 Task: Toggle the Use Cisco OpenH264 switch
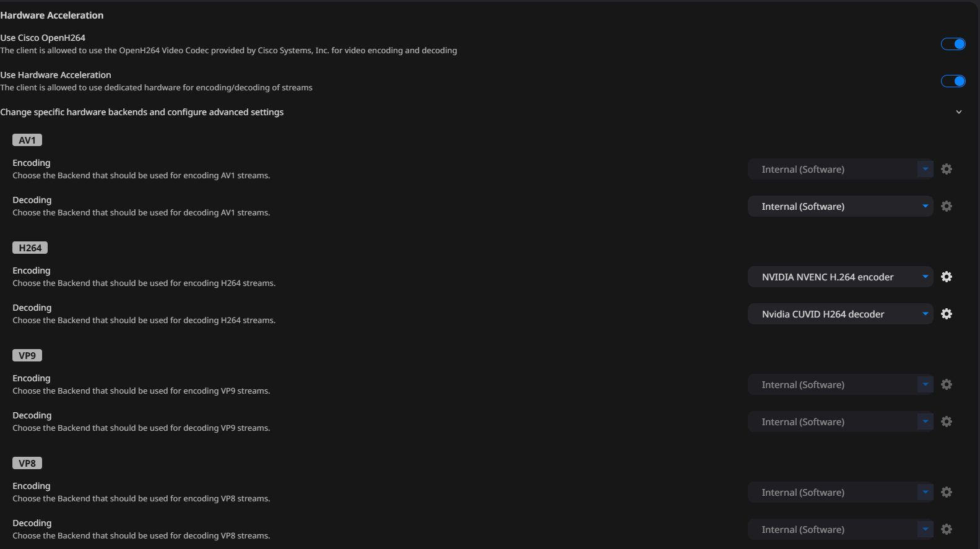[x=953, y=44]
